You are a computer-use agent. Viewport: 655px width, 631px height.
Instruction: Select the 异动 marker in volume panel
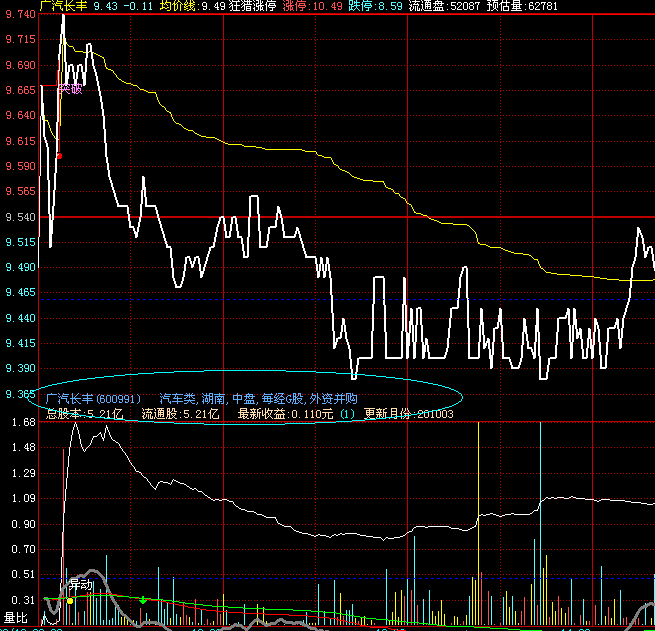(x=80, y=585)
